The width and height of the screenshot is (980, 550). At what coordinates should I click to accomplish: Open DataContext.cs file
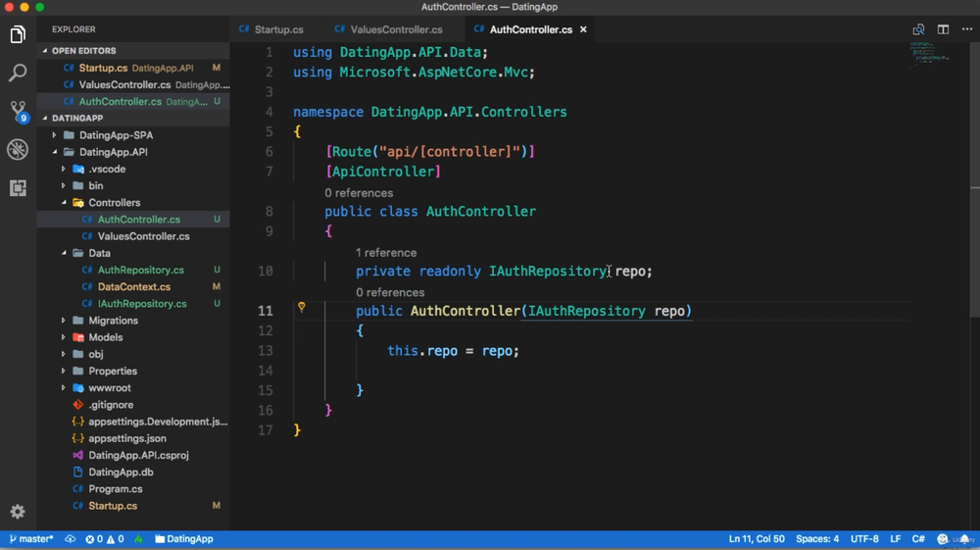point(133,287)
